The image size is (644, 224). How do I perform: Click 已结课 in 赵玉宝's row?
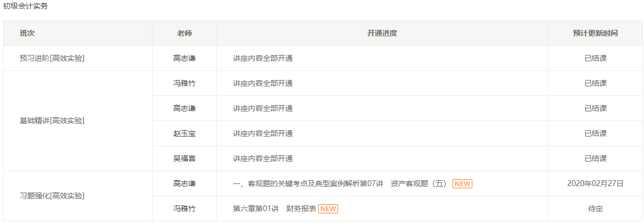pyautogui.click(x=595, y=133)
